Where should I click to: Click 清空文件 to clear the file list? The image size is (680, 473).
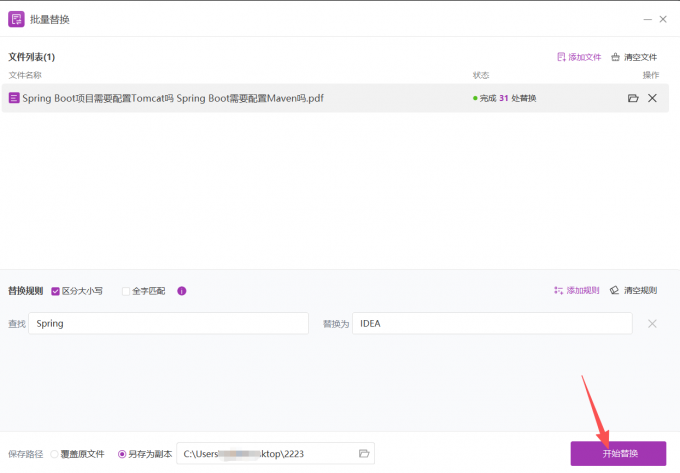click(634, 57)
